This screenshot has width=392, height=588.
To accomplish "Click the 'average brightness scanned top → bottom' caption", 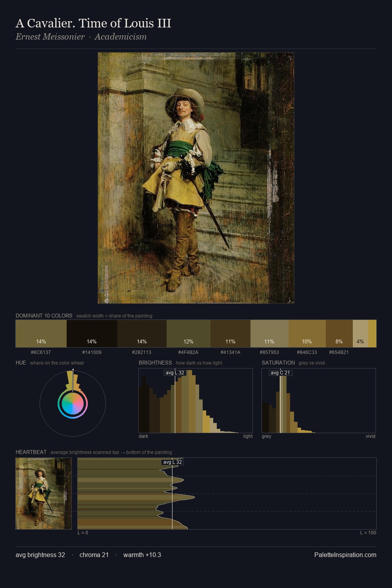I will pyautogui.click(x=111, y=452).
